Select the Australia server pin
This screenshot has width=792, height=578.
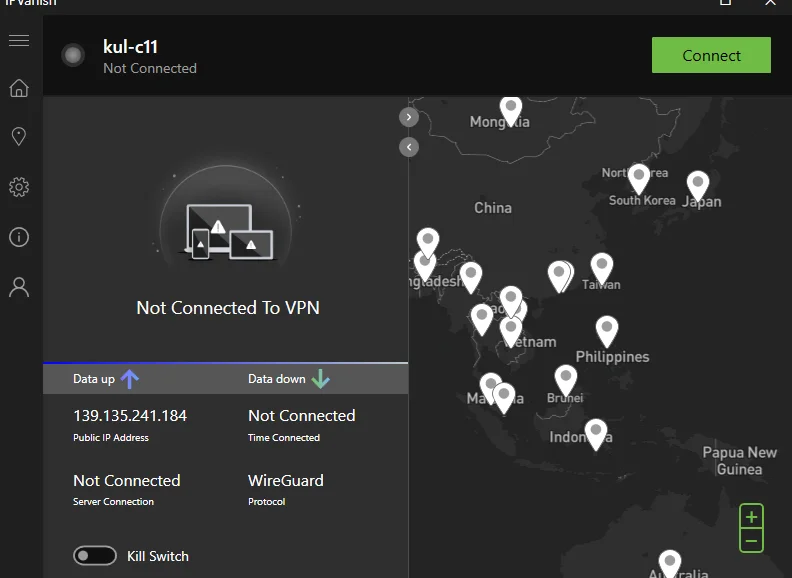[670, 564]
